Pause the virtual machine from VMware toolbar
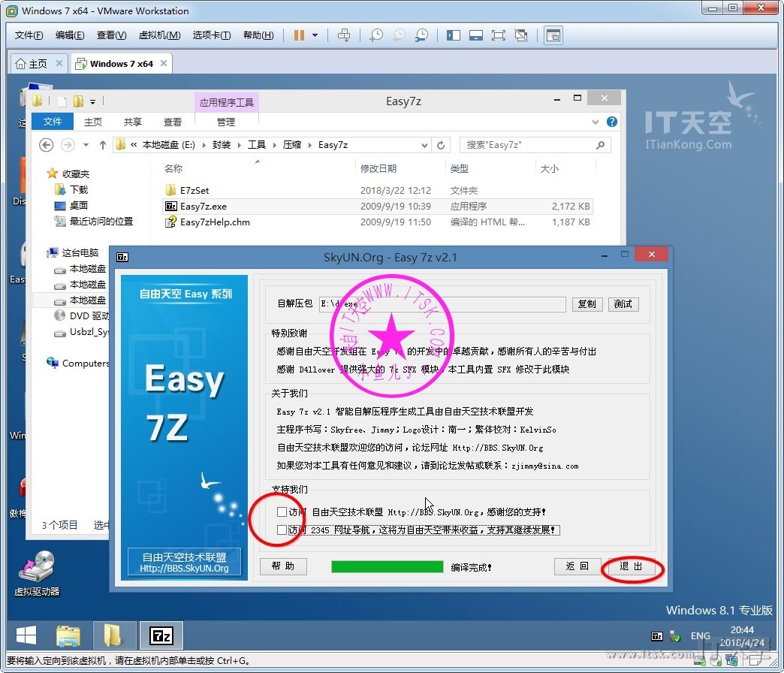 [x=299, y=35]
